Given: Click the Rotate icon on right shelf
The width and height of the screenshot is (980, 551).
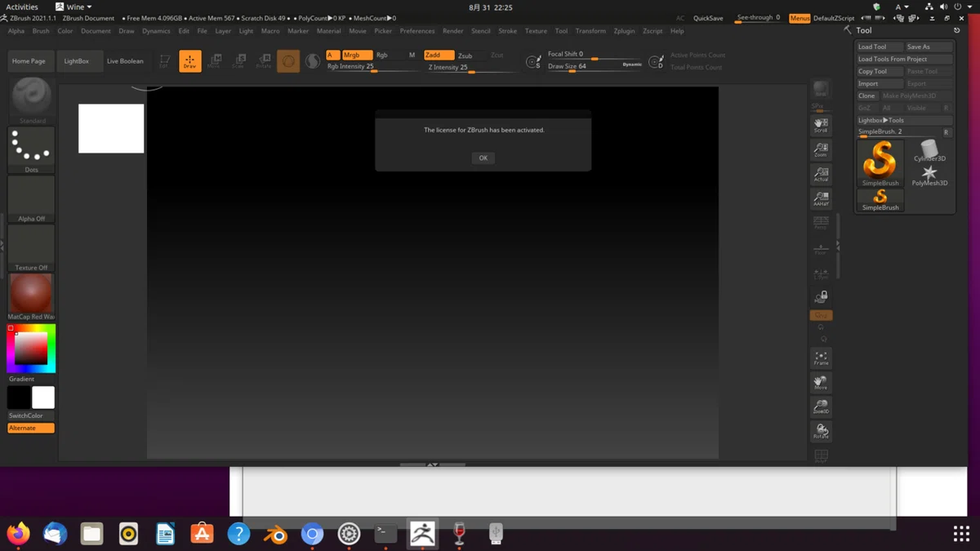Looking at the screenshot, I should (x=821, y=431).
